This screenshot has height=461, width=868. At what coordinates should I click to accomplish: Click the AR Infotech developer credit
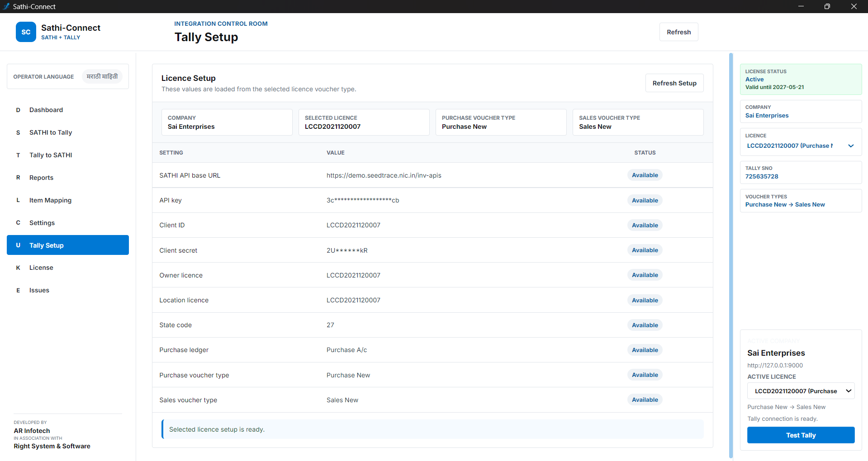click(x=32, y=431)
